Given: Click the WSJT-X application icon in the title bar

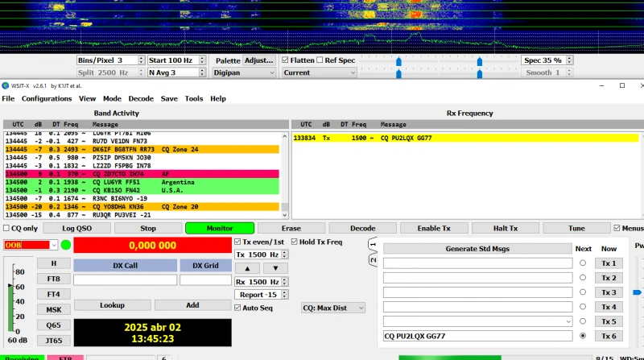Looking at the screenshot, I should 6,86.
